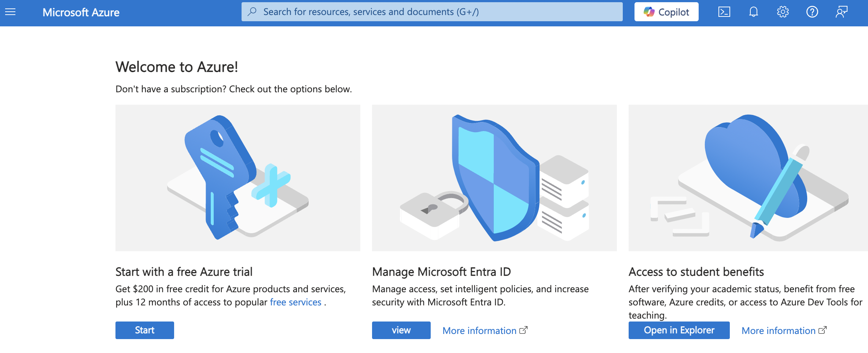The width and height of the screenshot is (868, 353).
Task: Open student benefits More information link
Action: 784,331
